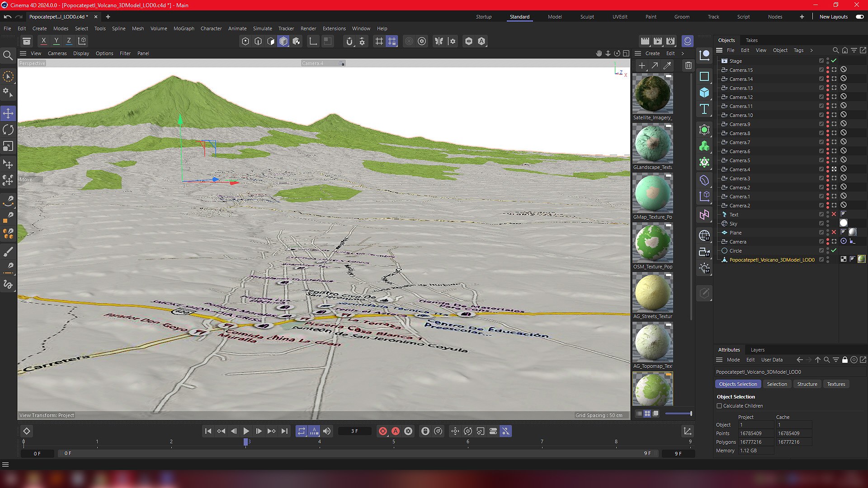
Task: Select the Rotate tool
Action: pyautogui.click(x=8, y=130)
